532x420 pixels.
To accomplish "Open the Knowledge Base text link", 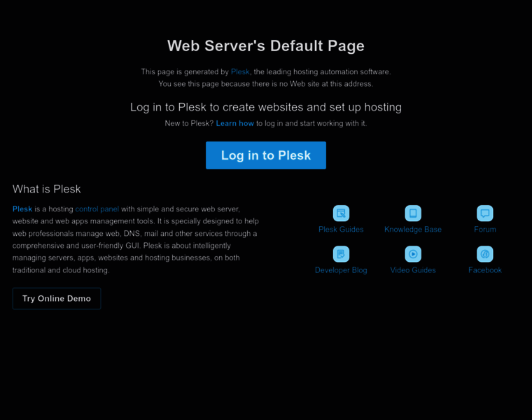I will (413, 230).
